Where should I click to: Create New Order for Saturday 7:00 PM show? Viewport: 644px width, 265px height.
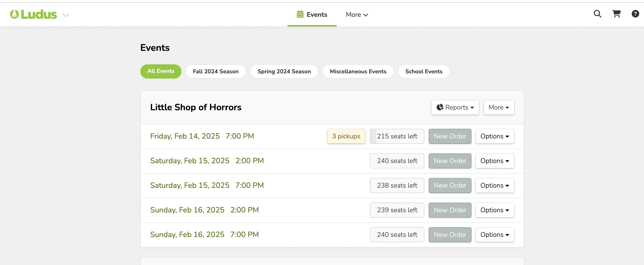450,185
